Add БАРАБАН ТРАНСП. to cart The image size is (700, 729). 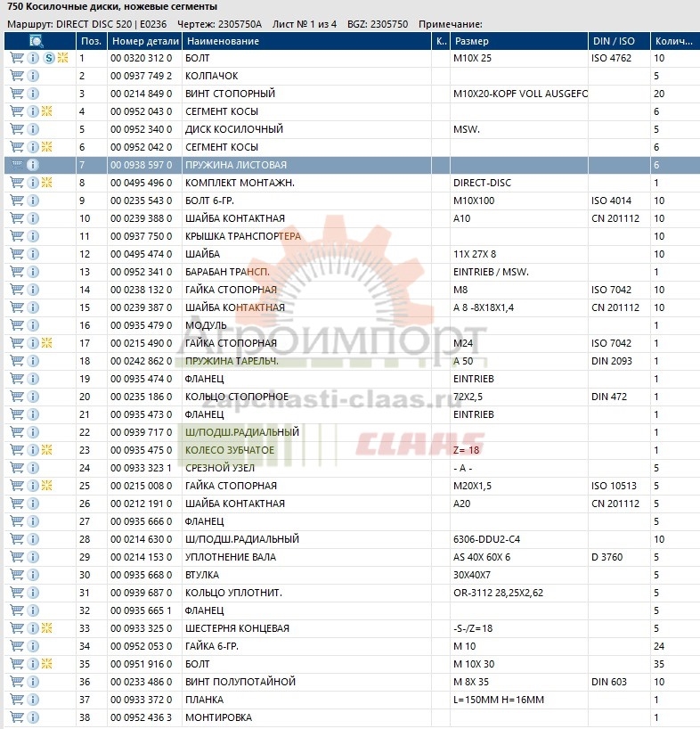[x=17, y=272]
